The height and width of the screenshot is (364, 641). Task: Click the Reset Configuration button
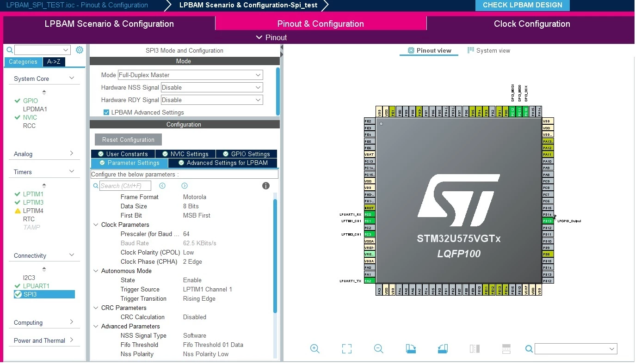(128, 140)
